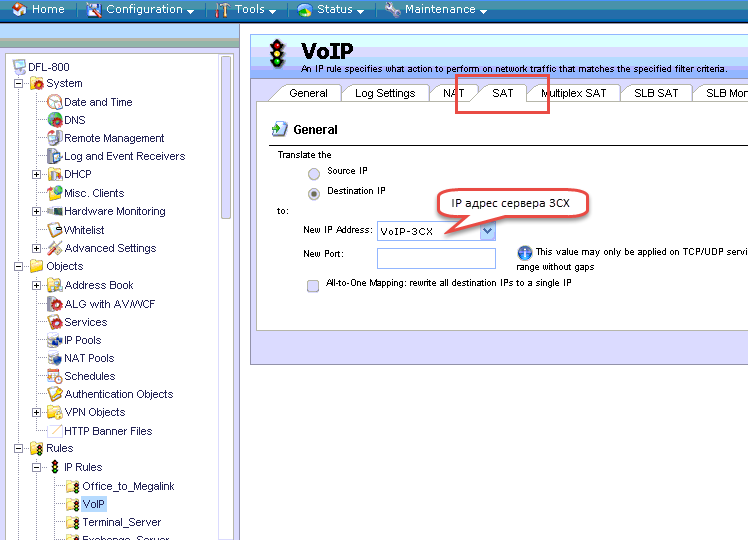Switch to the Multiplex SAT tab

574,93
